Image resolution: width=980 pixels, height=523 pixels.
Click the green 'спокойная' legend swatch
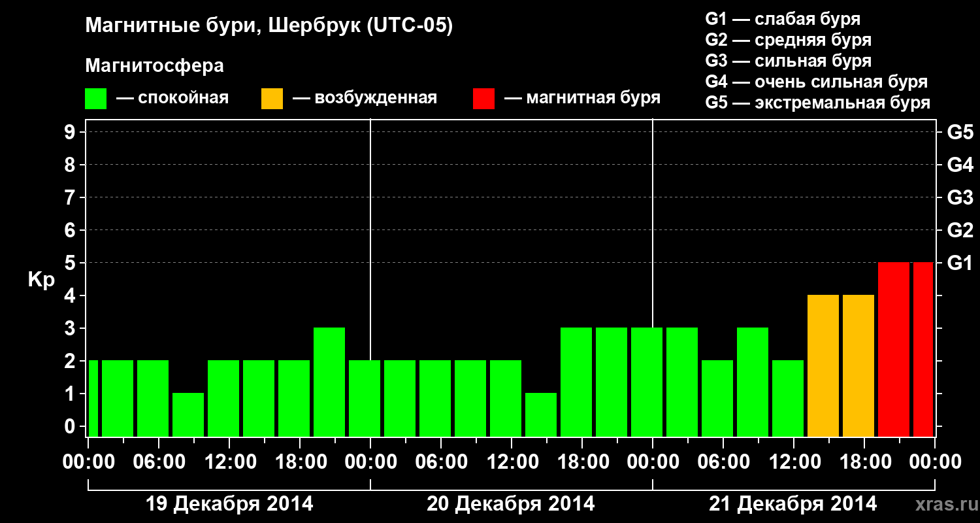(96, 99)
